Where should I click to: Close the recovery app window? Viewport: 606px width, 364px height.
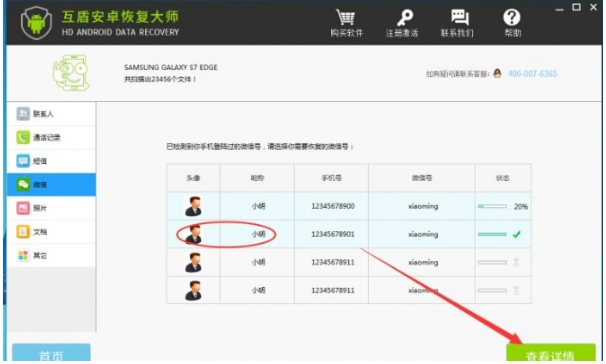tap(594, 7)
